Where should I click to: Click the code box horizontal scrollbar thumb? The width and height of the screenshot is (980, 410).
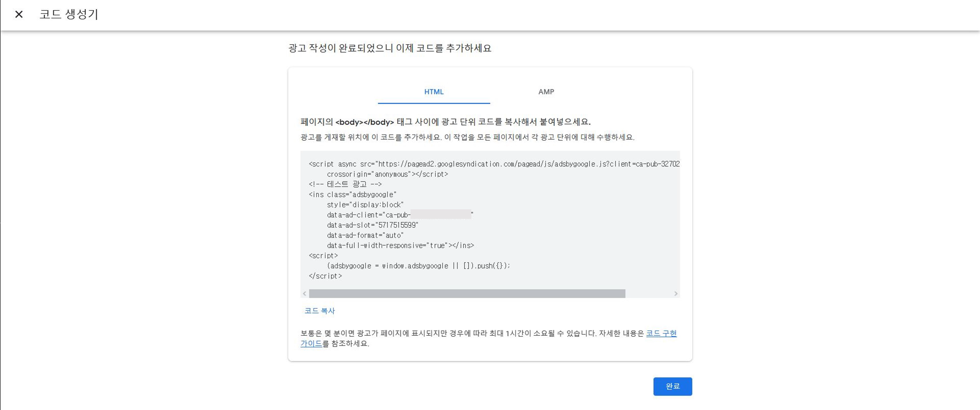[467, 293]
